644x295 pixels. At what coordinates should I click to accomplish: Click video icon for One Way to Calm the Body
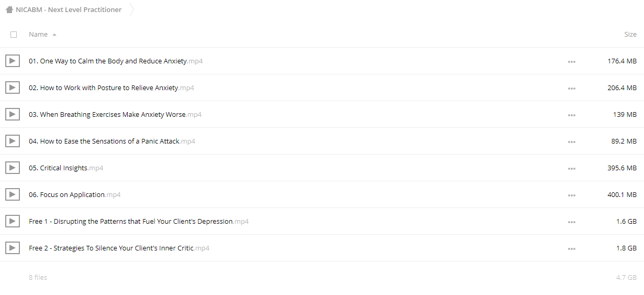point(13,61)
